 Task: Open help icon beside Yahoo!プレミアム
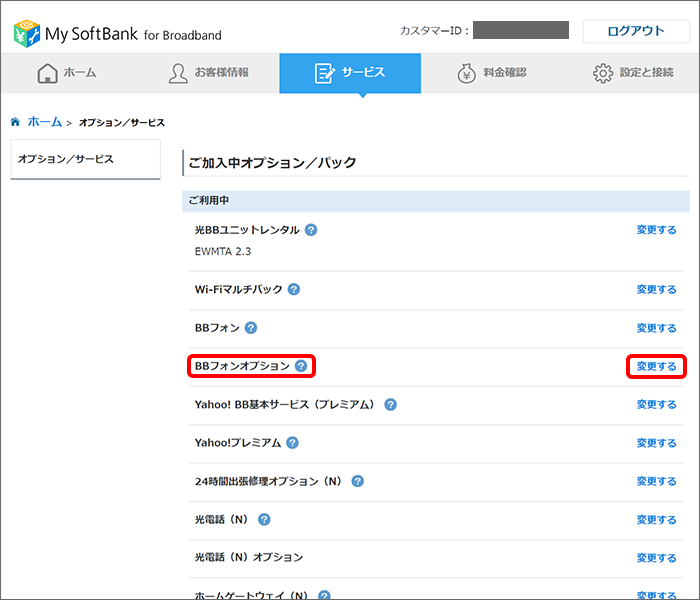292,443
